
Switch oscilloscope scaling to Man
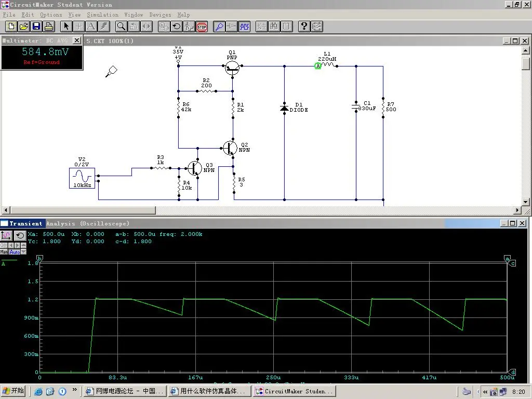4,252
